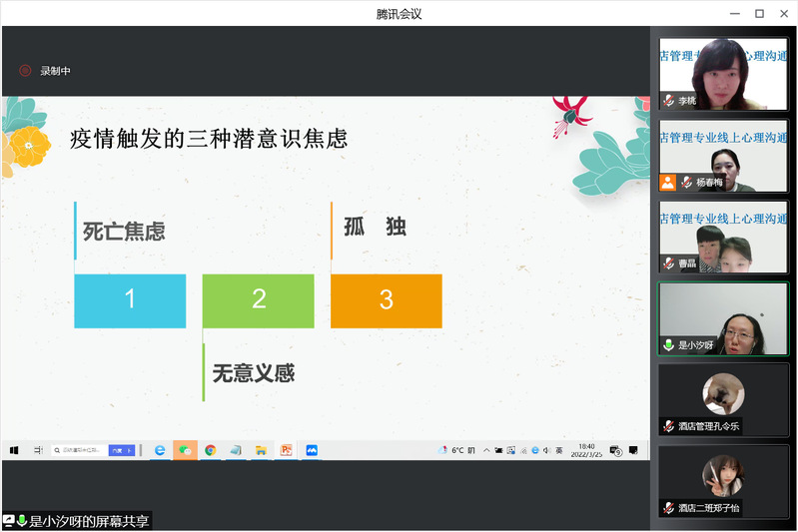The width and height of the screenshot is (798, 532).
Task: Click the red recording indicator icon
Action: click(25, 71)
